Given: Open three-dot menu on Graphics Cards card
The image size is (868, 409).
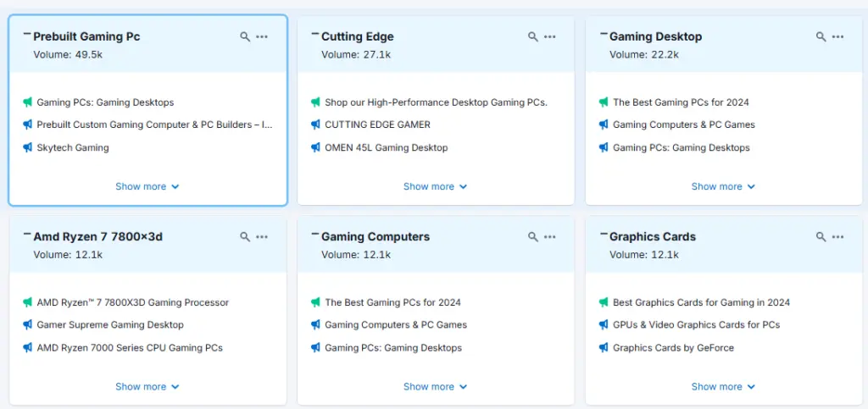Looking at the screenshot, I should pyautogui.click(x=837, y=237).
